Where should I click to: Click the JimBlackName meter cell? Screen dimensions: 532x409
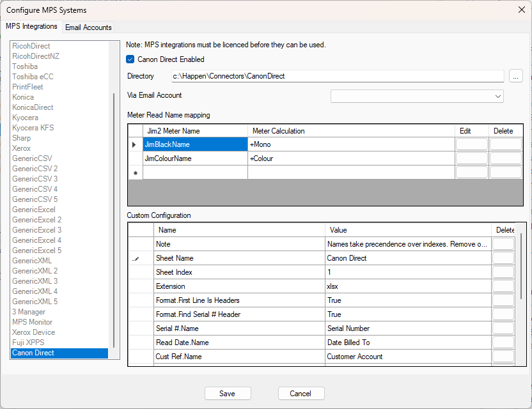pos(195,144)
